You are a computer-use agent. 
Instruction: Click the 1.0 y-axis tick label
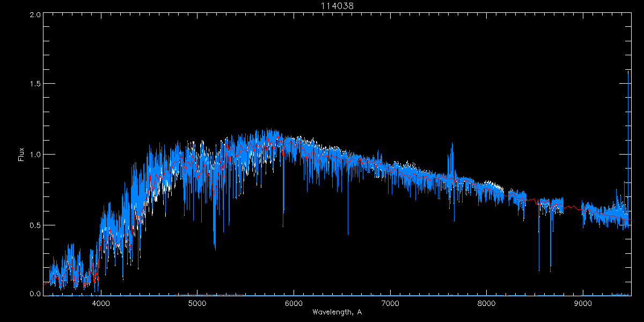35,155
